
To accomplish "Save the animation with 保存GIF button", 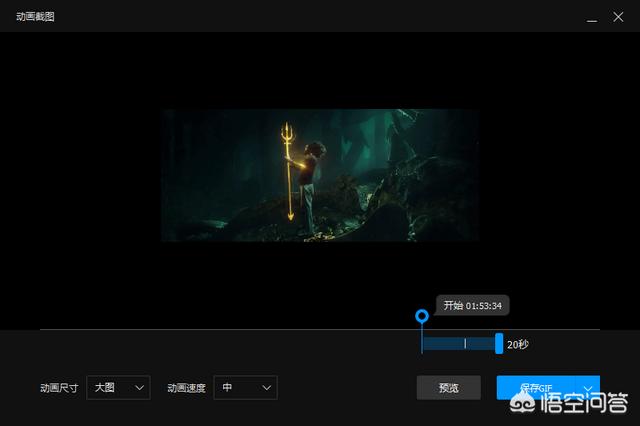I will [536, 388].
